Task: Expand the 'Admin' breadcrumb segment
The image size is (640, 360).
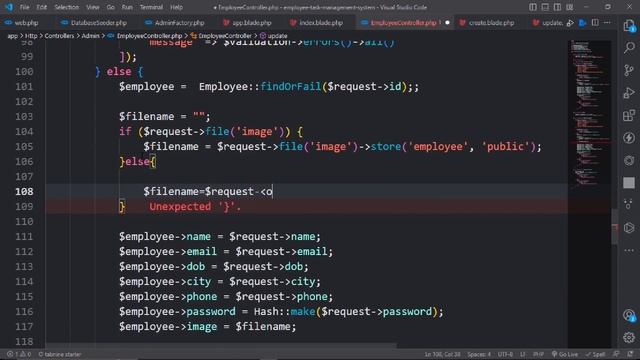Action: point(91,36)
